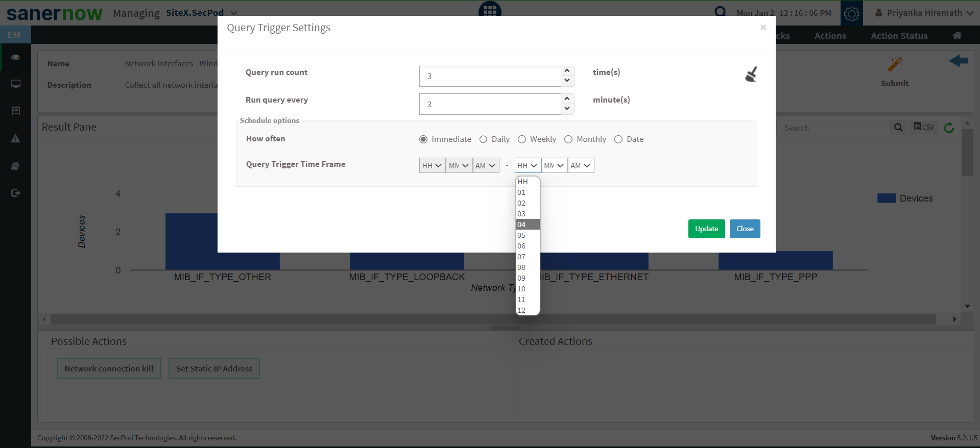
Task: Click the home icon in navbar
Action: [x=958, y=35]
